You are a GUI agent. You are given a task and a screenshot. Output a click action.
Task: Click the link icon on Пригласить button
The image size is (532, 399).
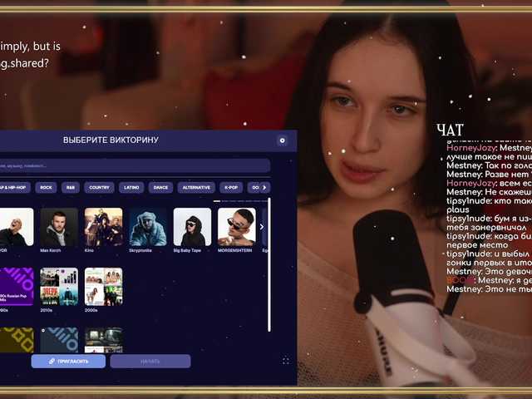click(52, 362)
